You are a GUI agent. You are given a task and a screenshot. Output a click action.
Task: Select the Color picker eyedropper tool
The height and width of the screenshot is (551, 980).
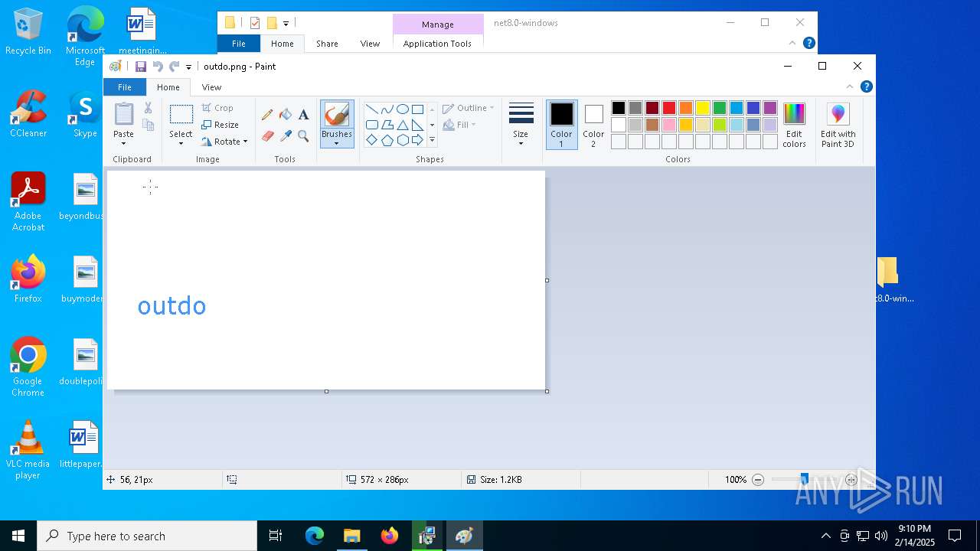(286, 136)
